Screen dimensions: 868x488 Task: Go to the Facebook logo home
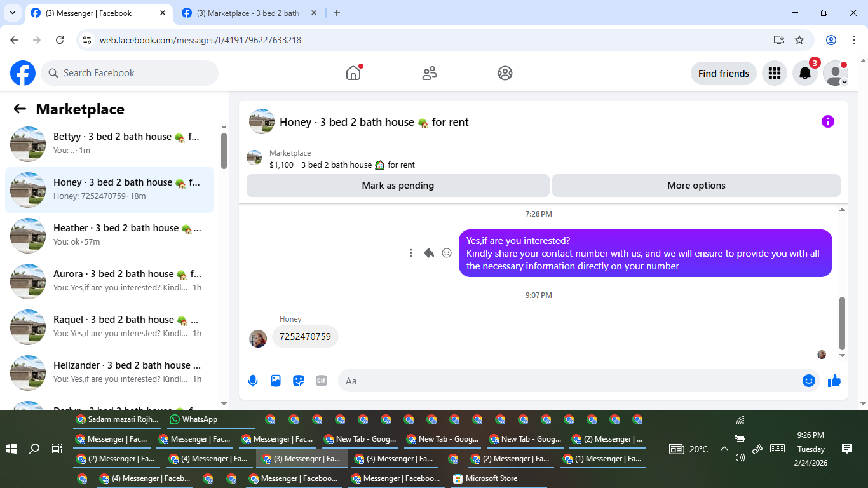[x=23, y=73]
